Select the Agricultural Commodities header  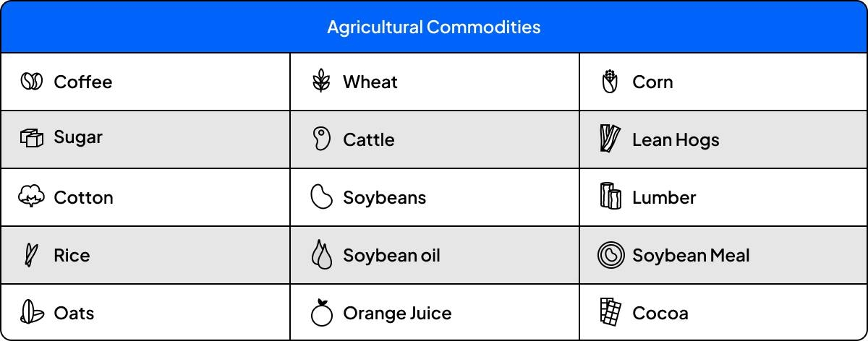point(434,27)
